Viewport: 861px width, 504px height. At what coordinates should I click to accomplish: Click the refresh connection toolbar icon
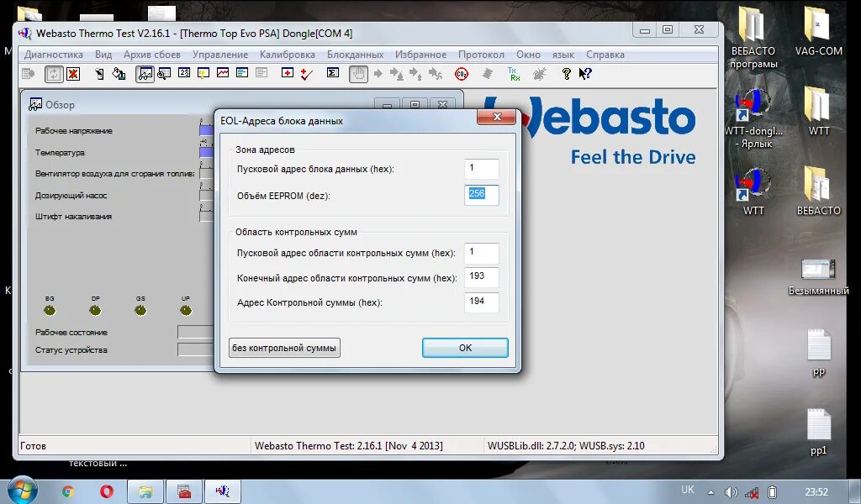pos(53,73)
